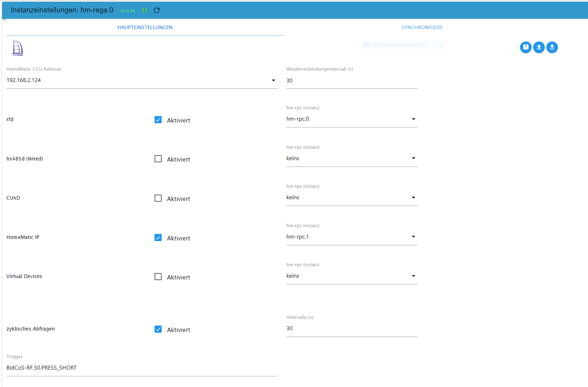This screenshot has width=588, height=387.
Task: Open the hs485d hm-rpc-Instanz dropdown
Action: (x=352, y=158)
